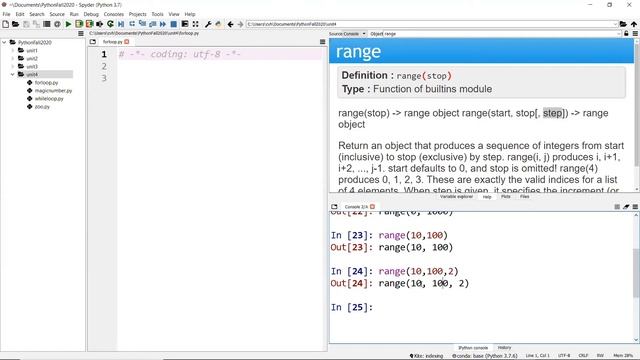Open the View menu
The height and width of the screenshot is (360, 640).
coord(174,14)
